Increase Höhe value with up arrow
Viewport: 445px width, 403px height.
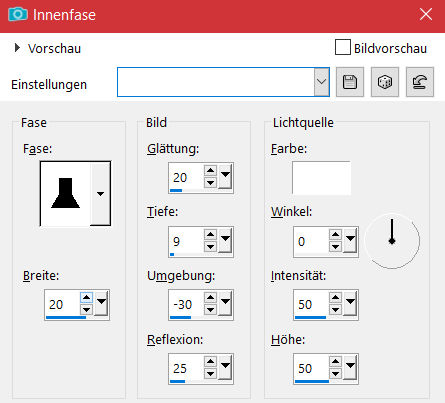(335, 362)
